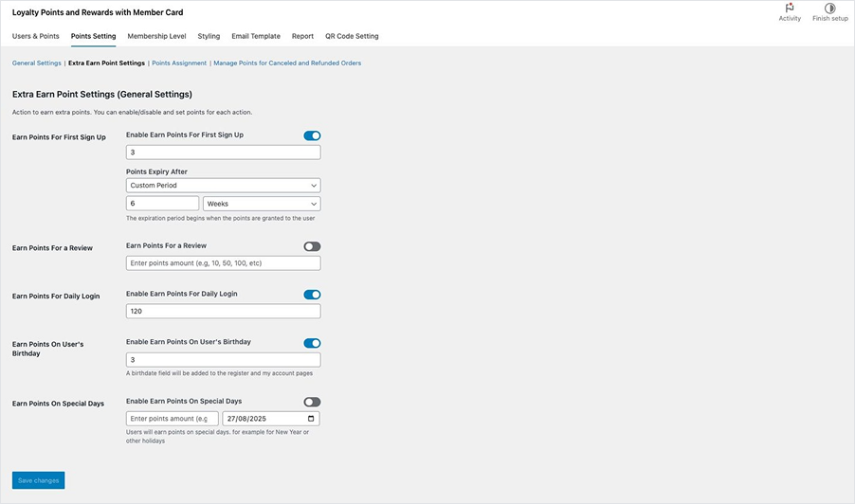Screen dimensions: 855x504
Task: Open the Activity flag icon
Action: pyautogui.click(x=790, y=9)
